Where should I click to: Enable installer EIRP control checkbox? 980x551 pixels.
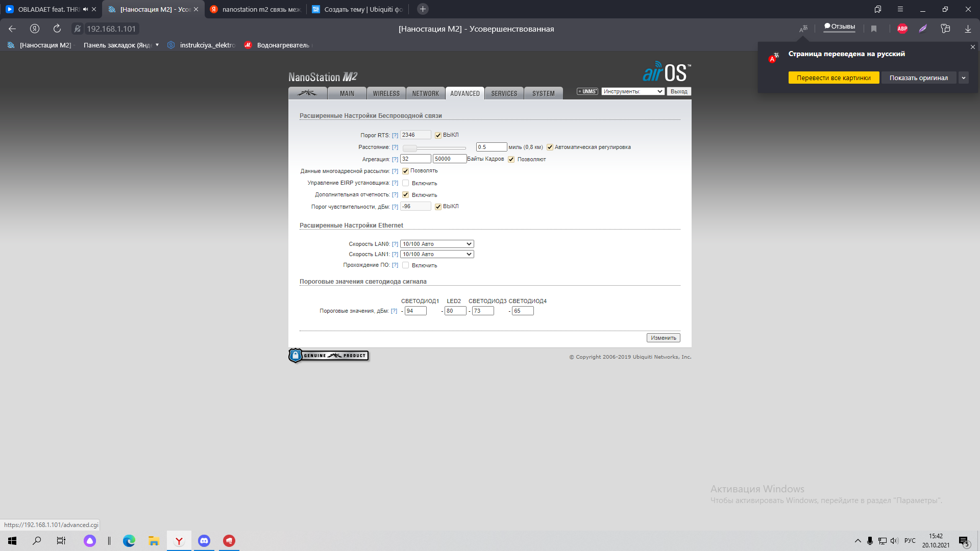pos(405,183)
